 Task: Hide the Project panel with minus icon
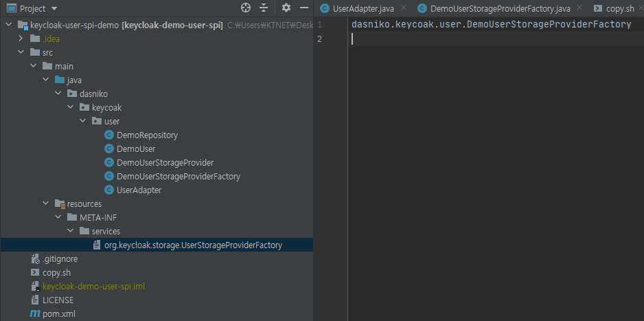[304, 8]
